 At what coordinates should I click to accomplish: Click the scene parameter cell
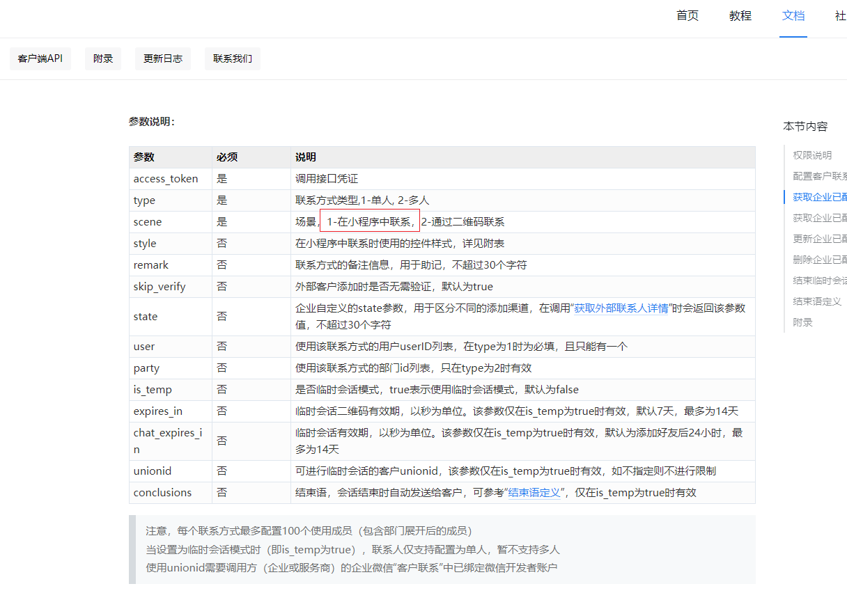171,222
